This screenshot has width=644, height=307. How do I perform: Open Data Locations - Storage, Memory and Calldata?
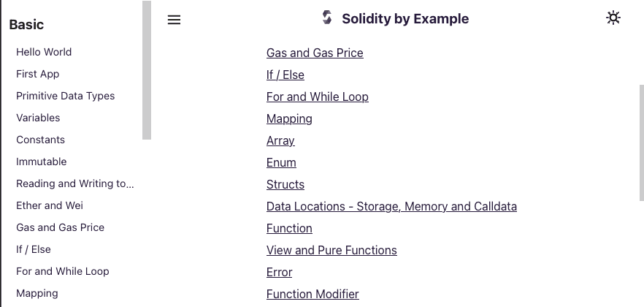(391, 206)
